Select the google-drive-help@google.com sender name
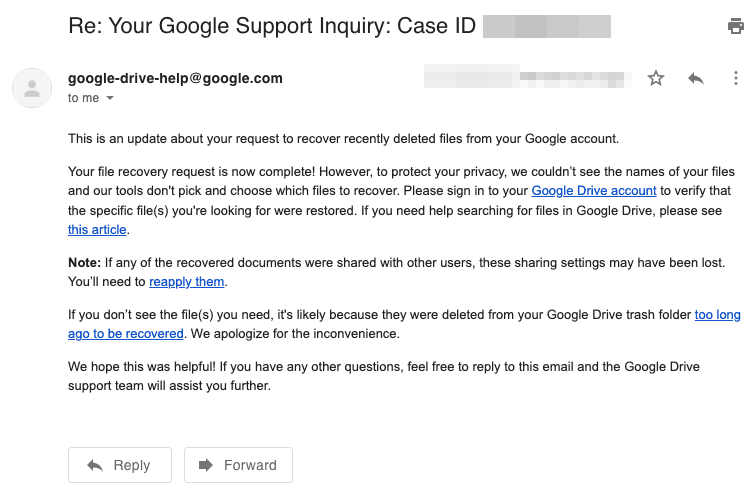Image resolution: width=751 pixels, height=493 pixels. pos(175,78)
